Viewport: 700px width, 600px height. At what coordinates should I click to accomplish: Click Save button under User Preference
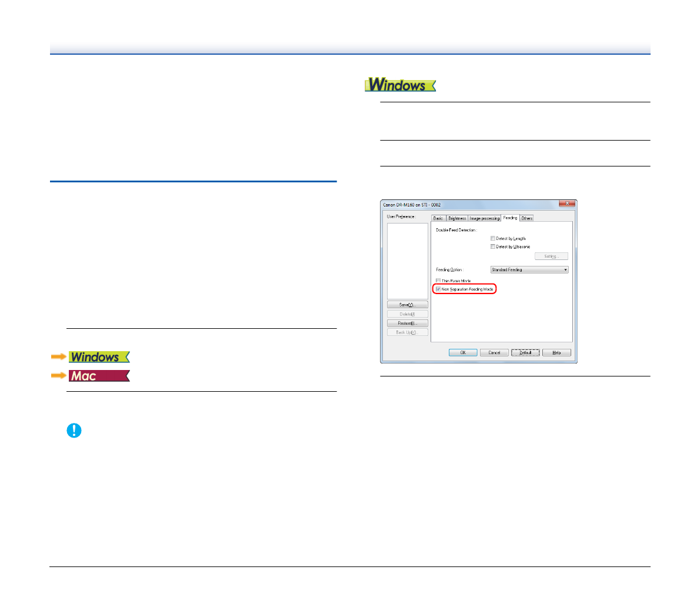(407, 305)
